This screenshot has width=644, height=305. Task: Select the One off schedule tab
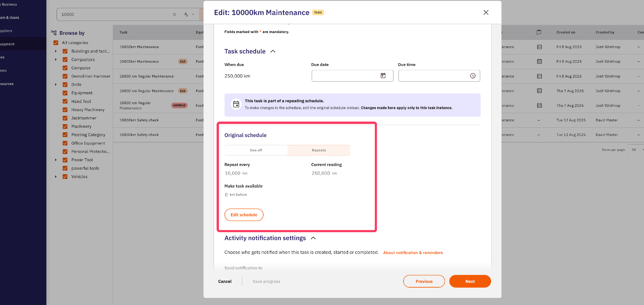256,150
